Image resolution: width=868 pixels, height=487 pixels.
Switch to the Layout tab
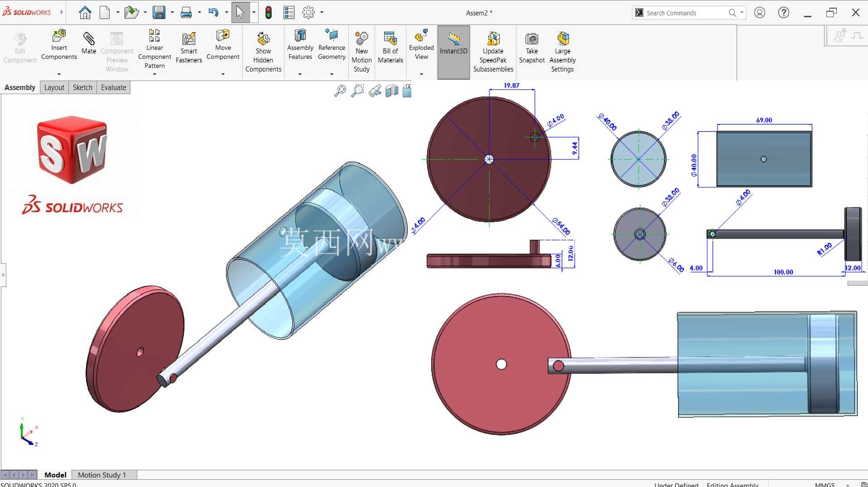(54, 87)
